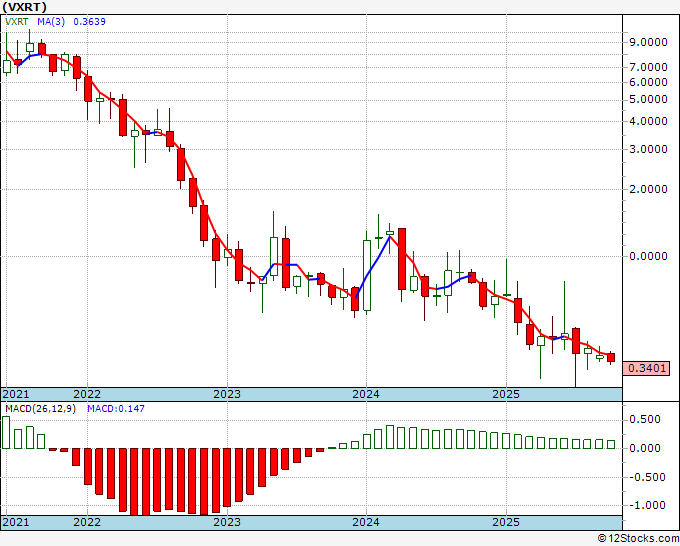This screenshot has width=680, height=546.
Task: Click 2024 on the price chart timeline
Action: click(366, 394)
